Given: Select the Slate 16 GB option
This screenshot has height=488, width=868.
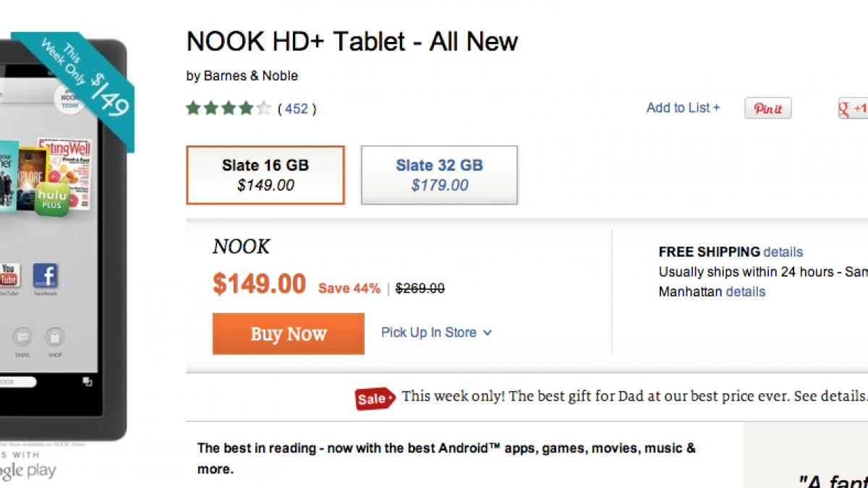Looking at the screenshot, I should click(x=265, y=175).
